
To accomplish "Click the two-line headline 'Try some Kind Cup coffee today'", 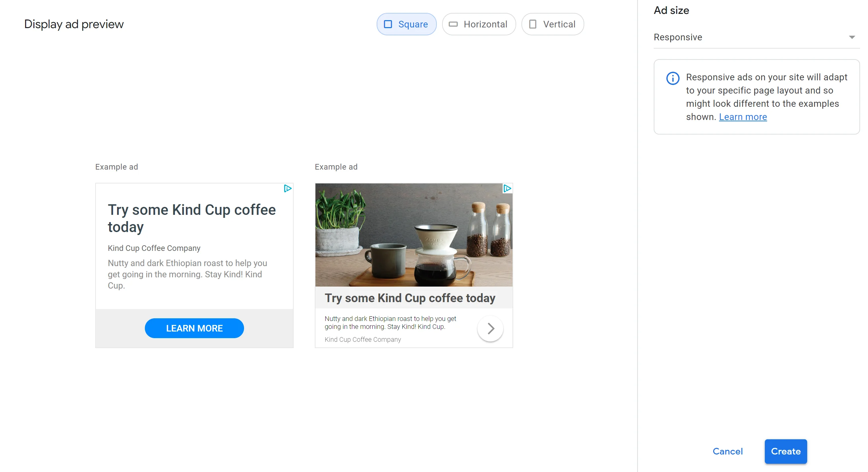I will click(x=192, y=218).
